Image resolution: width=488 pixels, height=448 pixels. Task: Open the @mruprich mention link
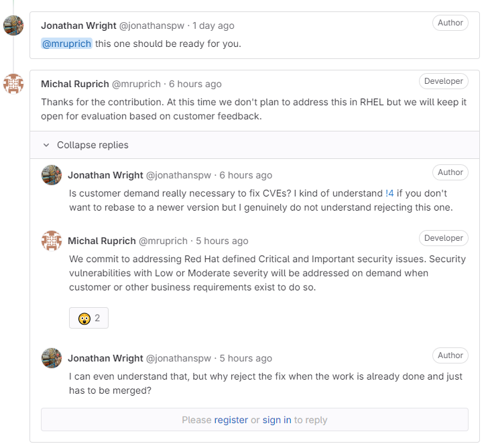[x=66, y=44]
